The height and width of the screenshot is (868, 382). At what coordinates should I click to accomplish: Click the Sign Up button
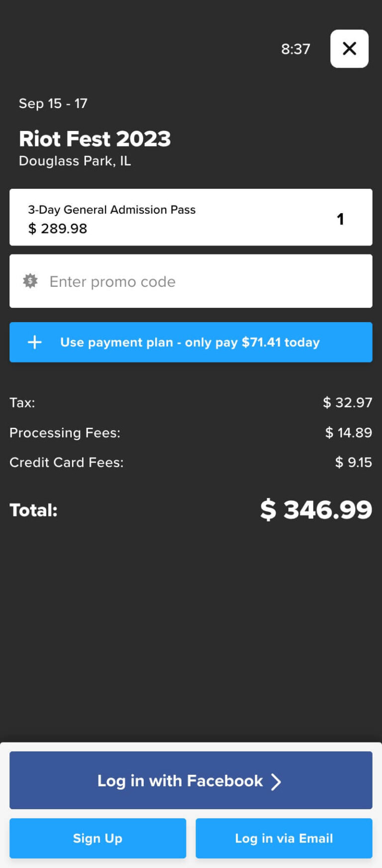point(97,838)
